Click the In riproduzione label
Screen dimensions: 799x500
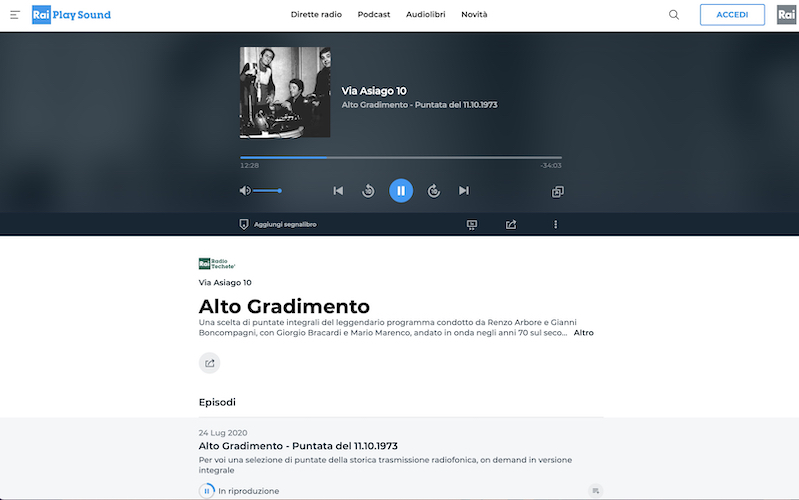pyautogui.click(x=249, y=491)
